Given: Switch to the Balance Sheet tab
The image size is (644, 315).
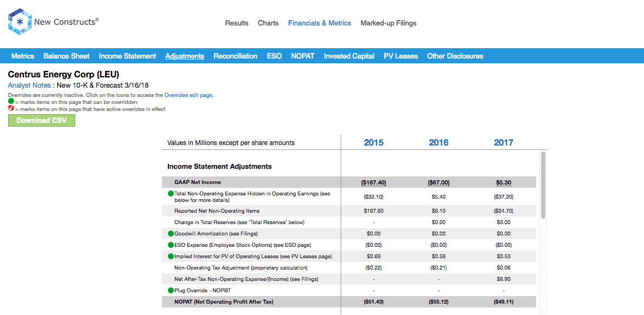Looking at the screenshot, I should click(x=67, y=56).
